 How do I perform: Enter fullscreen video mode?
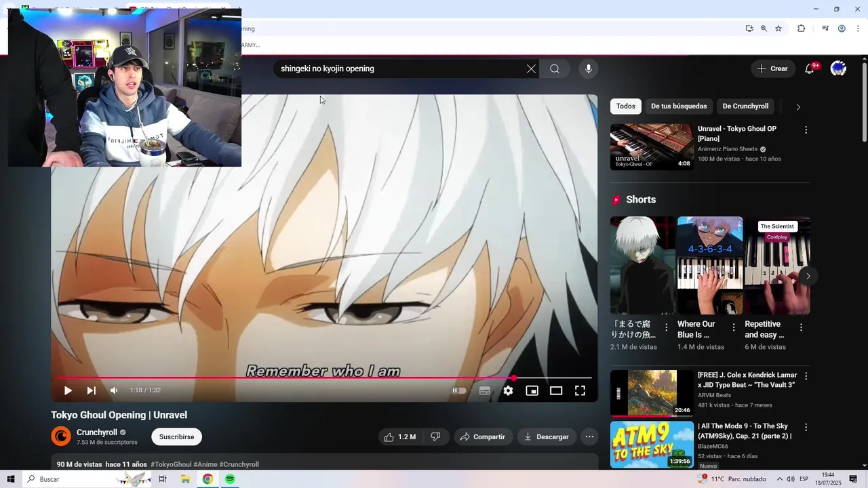[x=580, y=390]
